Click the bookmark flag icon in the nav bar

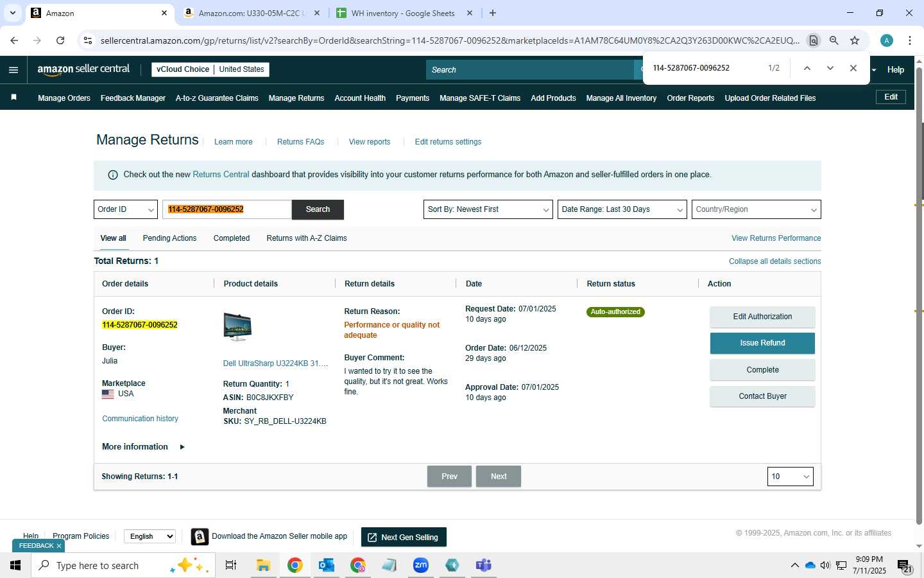pyautogui.click(x=13, y=98)
